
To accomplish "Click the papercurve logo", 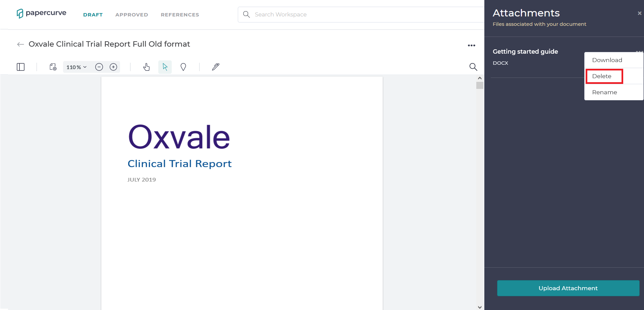I will (41, 13).
